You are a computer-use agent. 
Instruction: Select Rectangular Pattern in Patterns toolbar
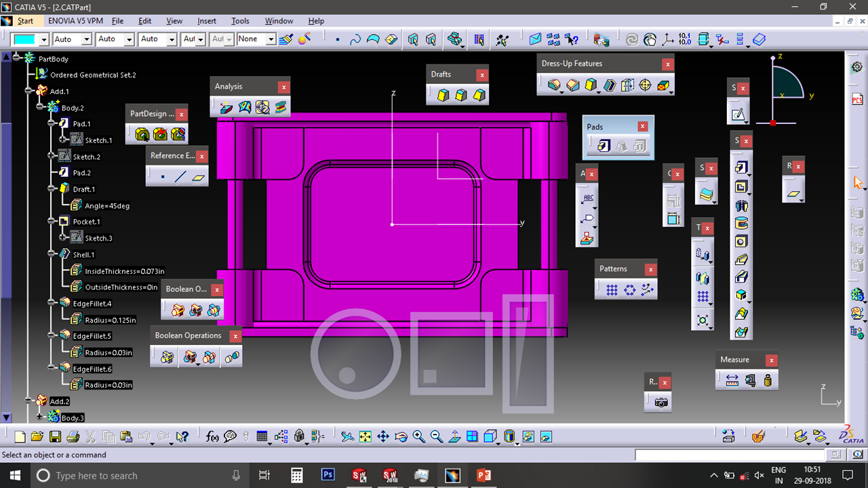tap(612, 290)
